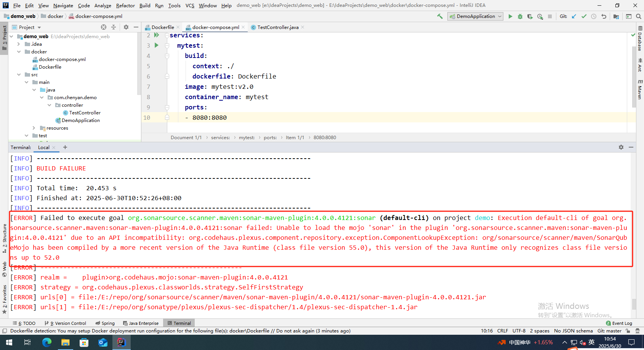Commit changes with the green checkmark icon
This screenshot has width=644, height=350.
(584, 16)
